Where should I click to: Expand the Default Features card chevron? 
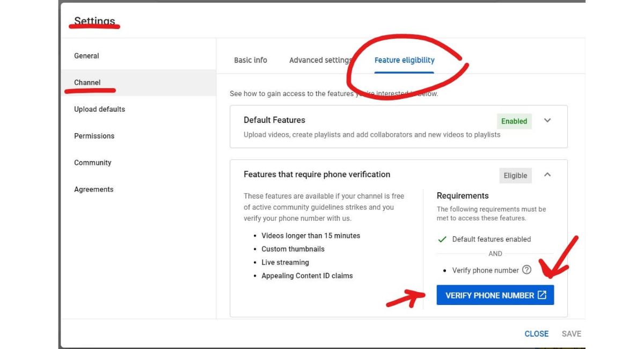pos(547,120)
